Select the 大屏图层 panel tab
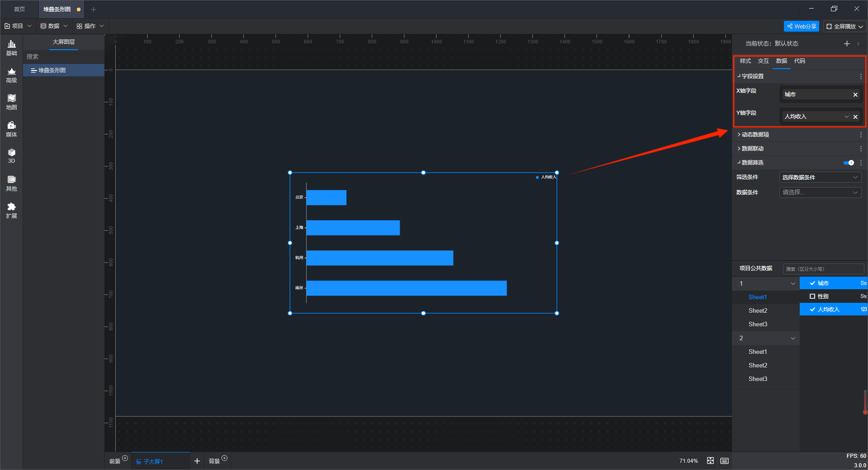Image resolution: width=868 pixels, height=470 pixels. [64, 42]
